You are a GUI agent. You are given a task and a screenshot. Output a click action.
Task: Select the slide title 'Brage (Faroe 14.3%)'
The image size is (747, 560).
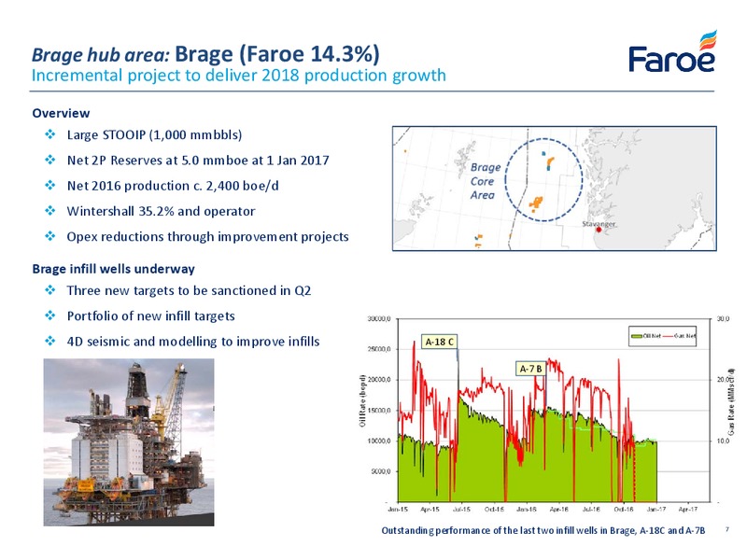277,54
